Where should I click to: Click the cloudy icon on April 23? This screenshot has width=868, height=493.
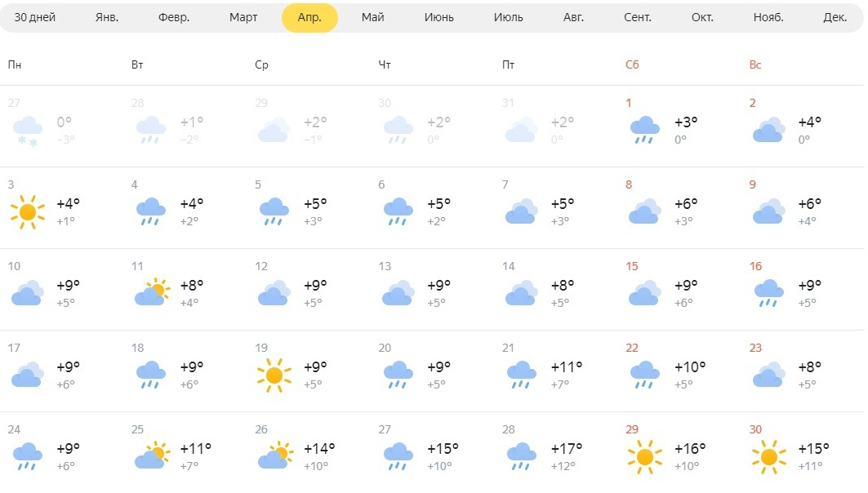769,375
